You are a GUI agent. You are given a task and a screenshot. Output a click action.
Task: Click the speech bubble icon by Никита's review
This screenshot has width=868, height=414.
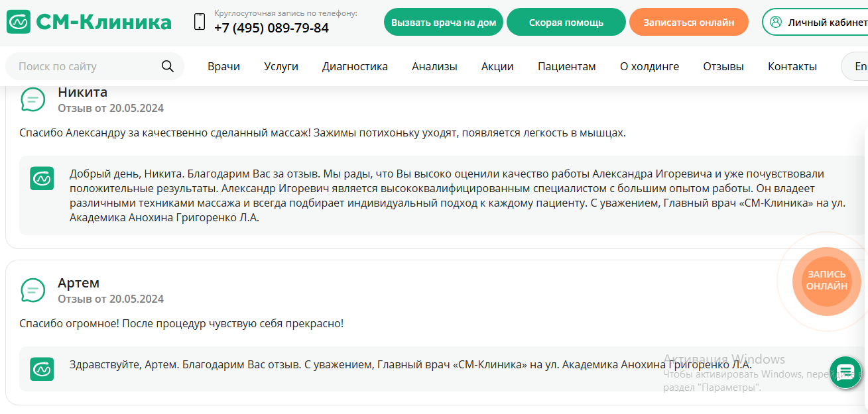click(33, 99)
